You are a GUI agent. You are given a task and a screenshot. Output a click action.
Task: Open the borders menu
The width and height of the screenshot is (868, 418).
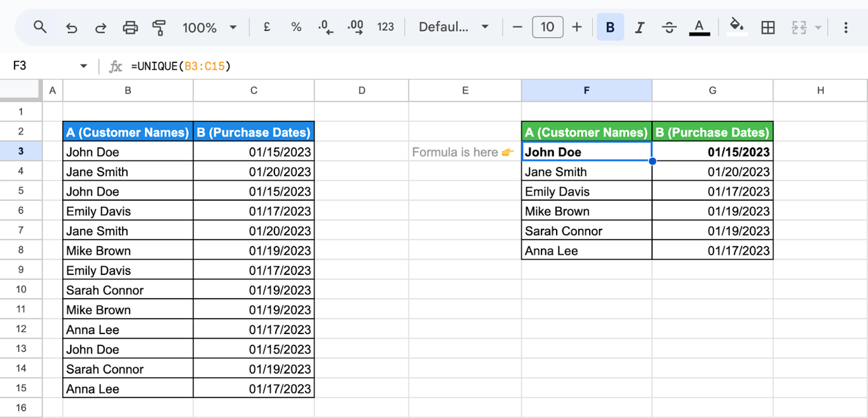[768, 27]
